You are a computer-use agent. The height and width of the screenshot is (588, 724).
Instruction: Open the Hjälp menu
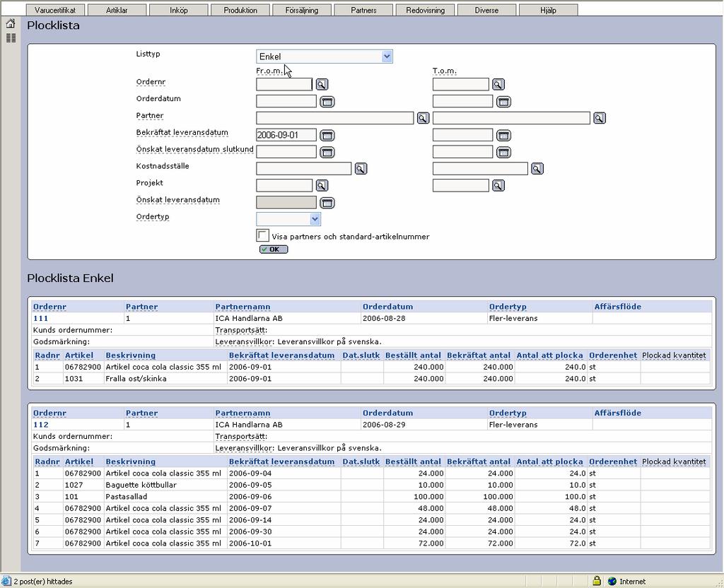coord(549,10)
